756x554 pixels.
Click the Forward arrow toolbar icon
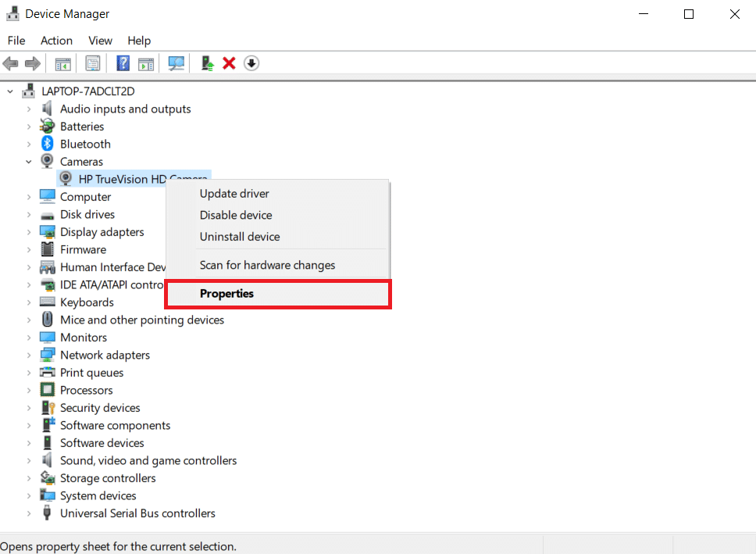point(32,63)
